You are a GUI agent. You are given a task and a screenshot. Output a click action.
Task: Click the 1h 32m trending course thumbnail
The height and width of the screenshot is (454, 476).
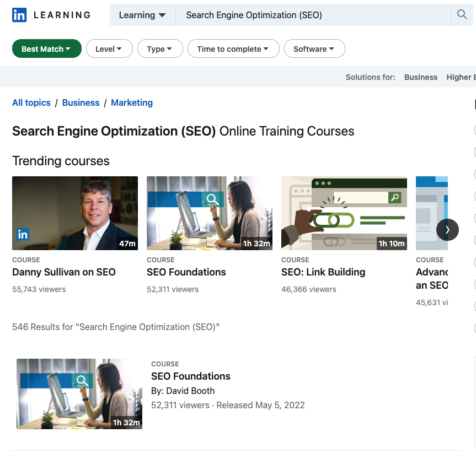tap(210, 213)
